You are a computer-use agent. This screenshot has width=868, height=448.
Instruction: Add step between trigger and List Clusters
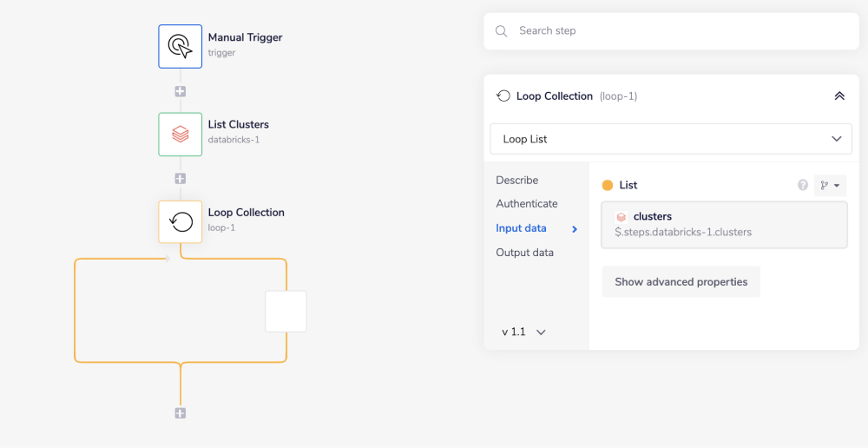pyautogui.click(x=181, y=91)
